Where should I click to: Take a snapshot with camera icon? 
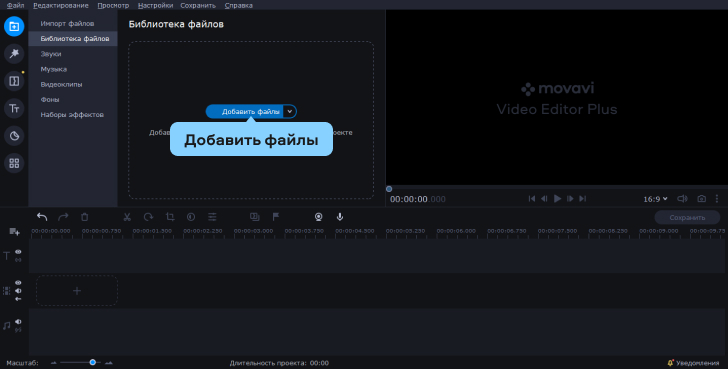point(702,199)
